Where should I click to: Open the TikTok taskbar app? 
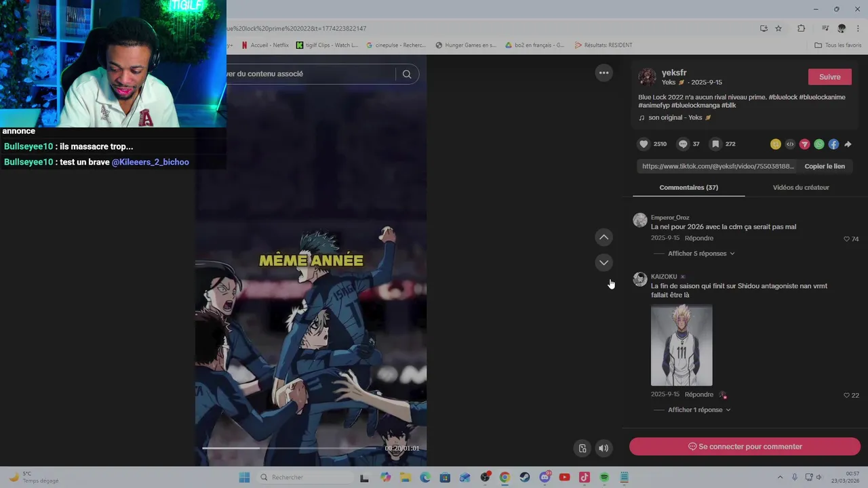tap(585, 477)
